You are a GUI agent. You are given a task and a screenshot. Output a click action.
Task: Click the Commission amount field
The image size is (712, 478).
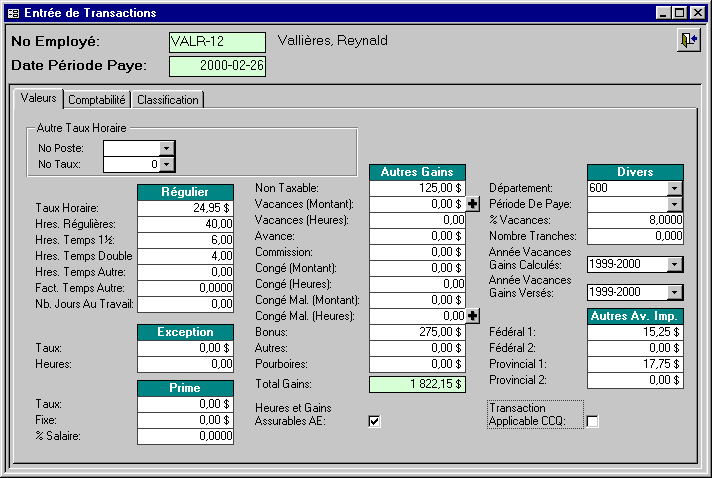(x=417, y=252)
